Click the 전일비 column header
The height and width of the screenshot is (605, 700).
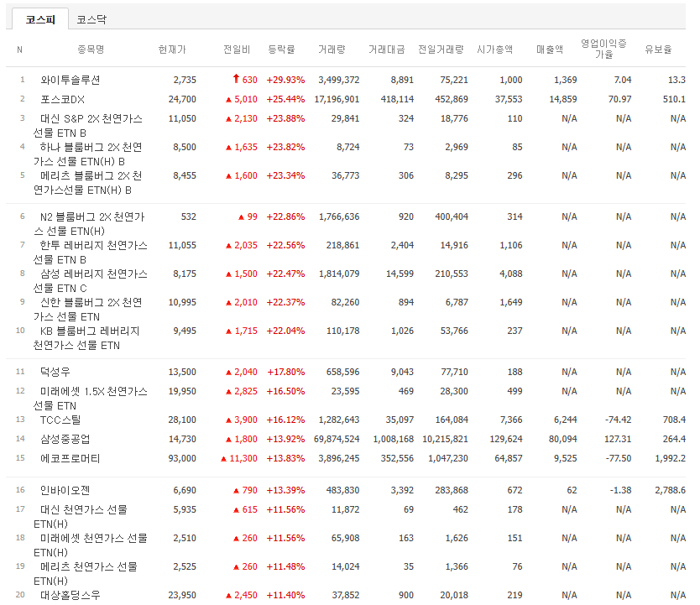[237, 49]
